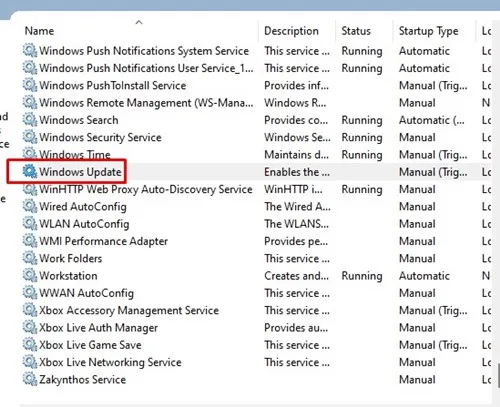Select the WWAN AutoConfig gear icon
This screenshot has width=500, height=407.
(30, 293)
